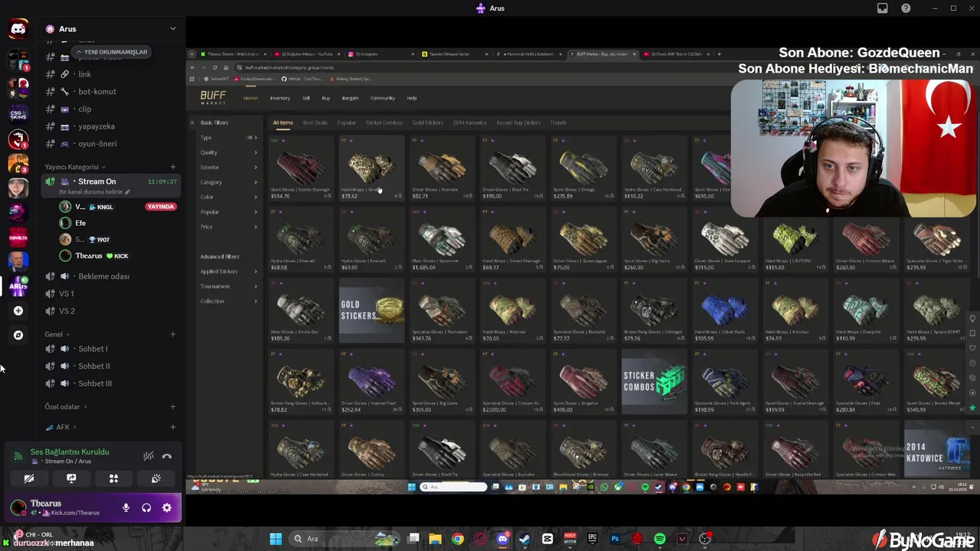Share your screen in Discord voice panel
The height and width of the screenshot is (551, 980).
point(71,478)
